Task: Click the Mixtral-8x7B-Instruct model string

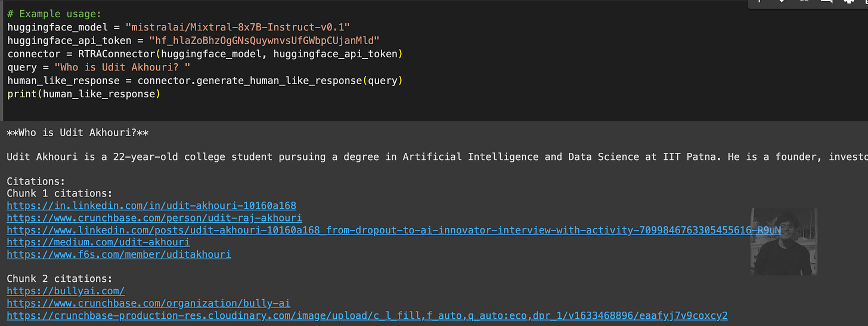Action: [238, 27]
